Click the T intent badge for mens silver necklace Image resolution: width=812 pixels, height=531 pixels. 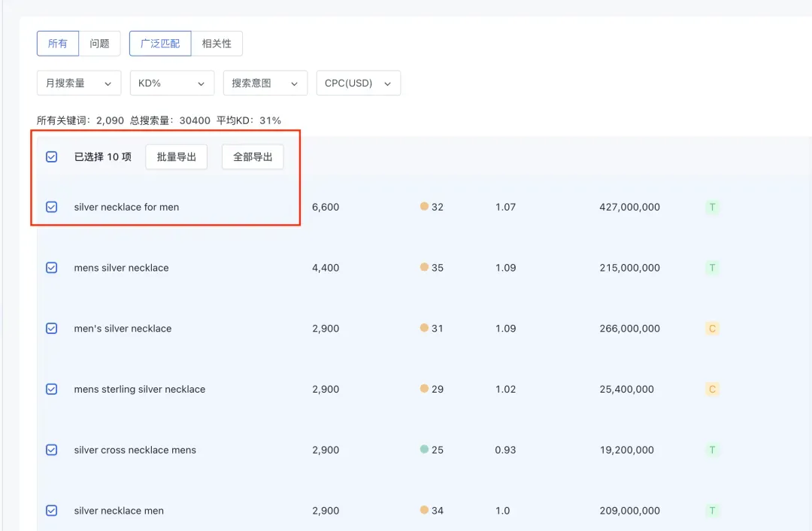[712, 268]
